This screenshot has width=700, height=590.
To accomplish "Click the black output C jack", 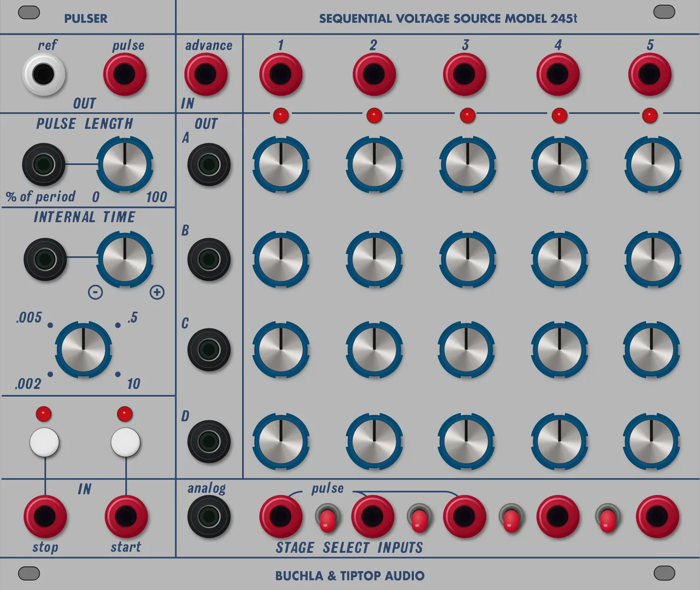I will pyautogui.click(x=209, y=350).
